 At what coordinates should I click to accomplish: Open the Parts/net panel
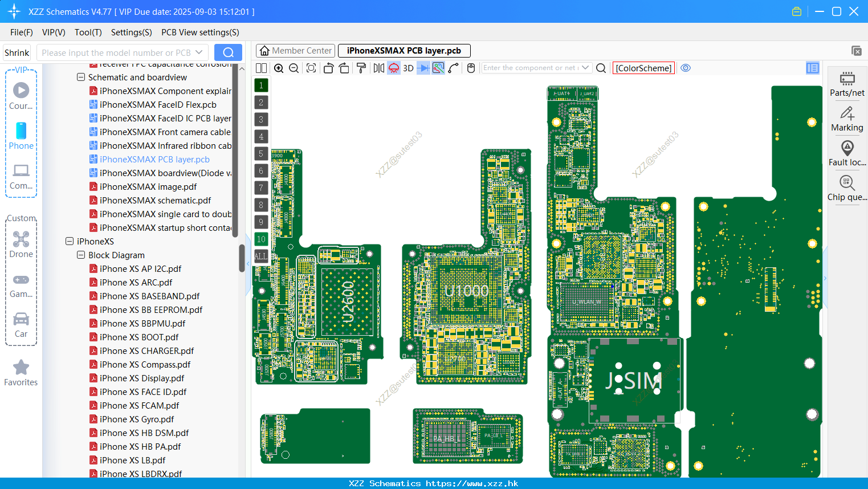pyautogui.click(x=847, y=84)
